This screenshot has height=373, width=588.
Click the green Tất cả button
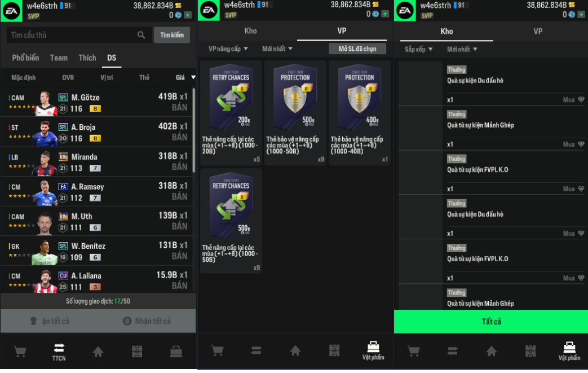tap(491, 322)
